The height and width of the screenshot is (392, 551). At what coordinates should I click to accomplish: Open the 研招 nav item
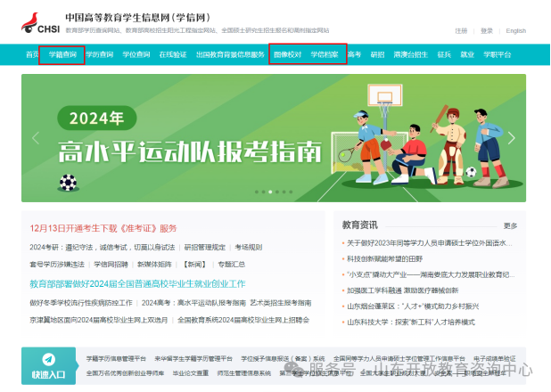(377, 54)
